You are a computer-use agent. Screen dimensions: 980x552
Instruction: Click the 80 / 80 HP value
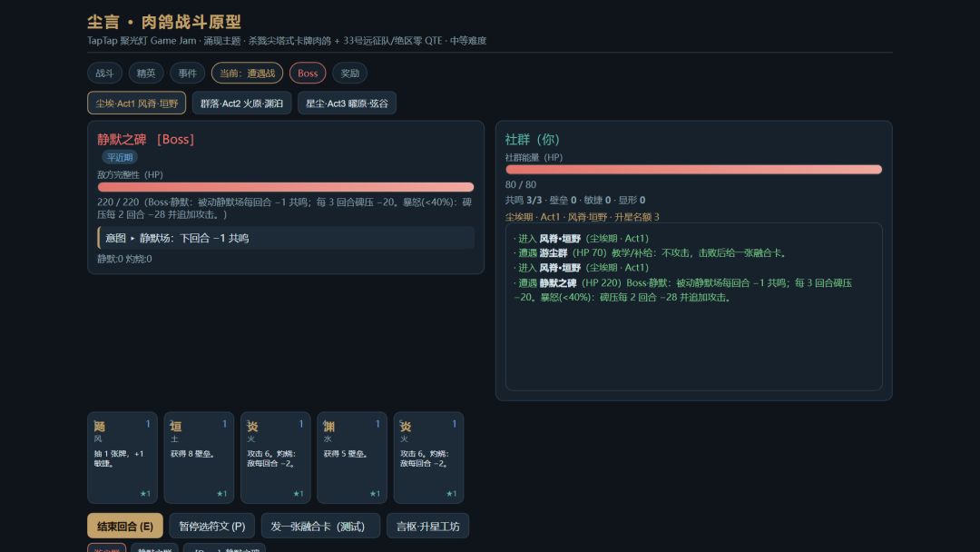pyautogui.click(x=521, y=184)
